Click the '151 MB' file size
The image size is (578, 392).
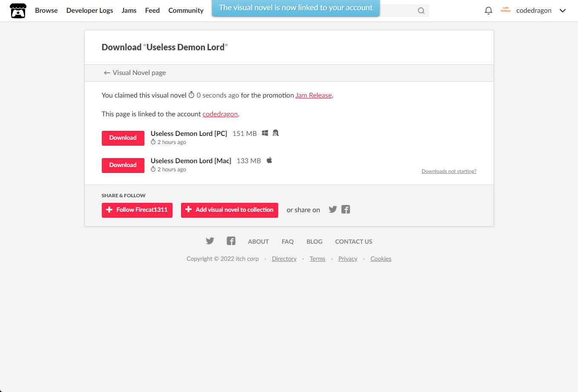click(244, 133)
